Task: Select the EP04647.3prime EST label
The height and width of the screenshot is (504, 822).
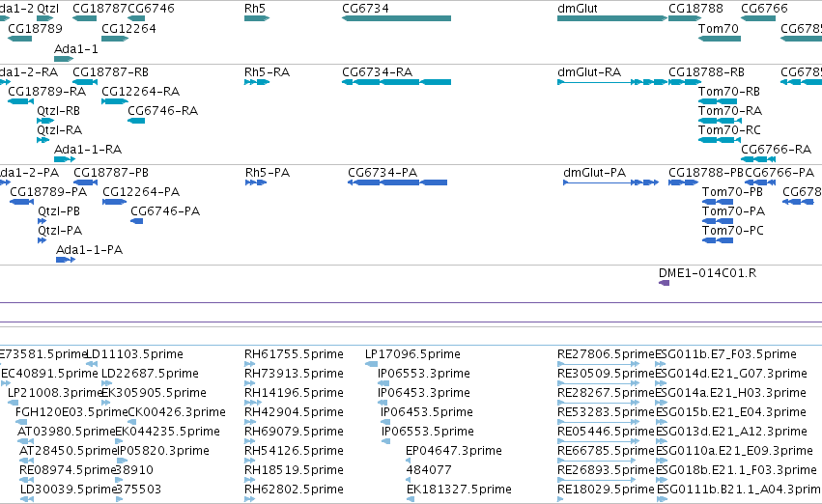Action: (453, 451)
